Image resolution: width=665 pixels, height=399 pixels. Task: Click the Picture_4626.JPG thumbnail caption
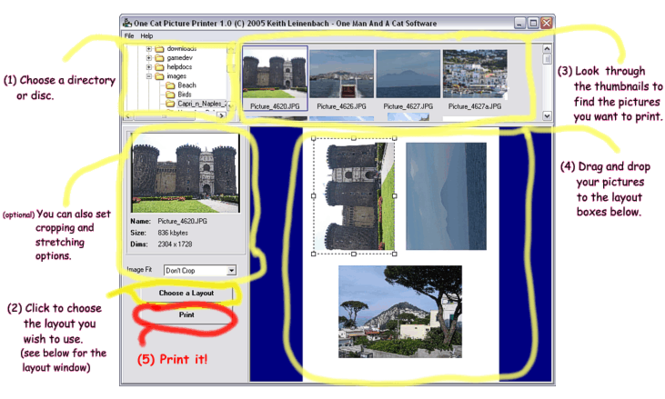coord(341,106)
